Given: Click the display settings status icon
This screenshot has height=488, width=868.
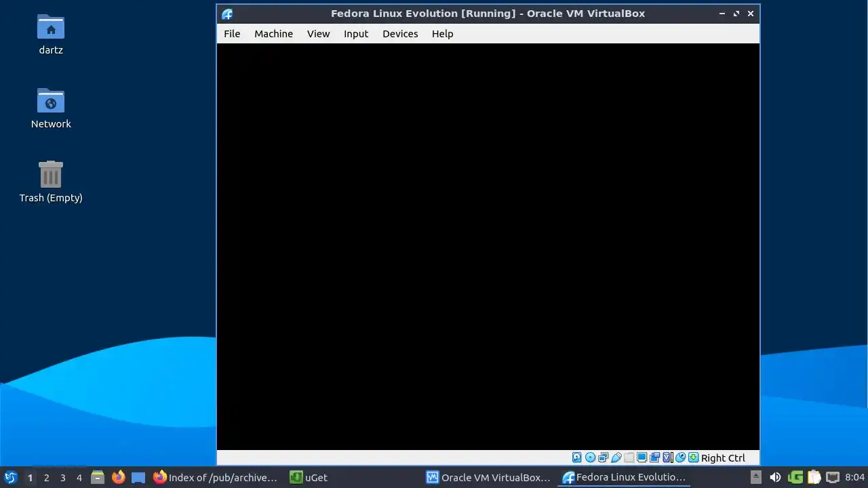Looking at the screenshot, I should click(x=642, y=457).
